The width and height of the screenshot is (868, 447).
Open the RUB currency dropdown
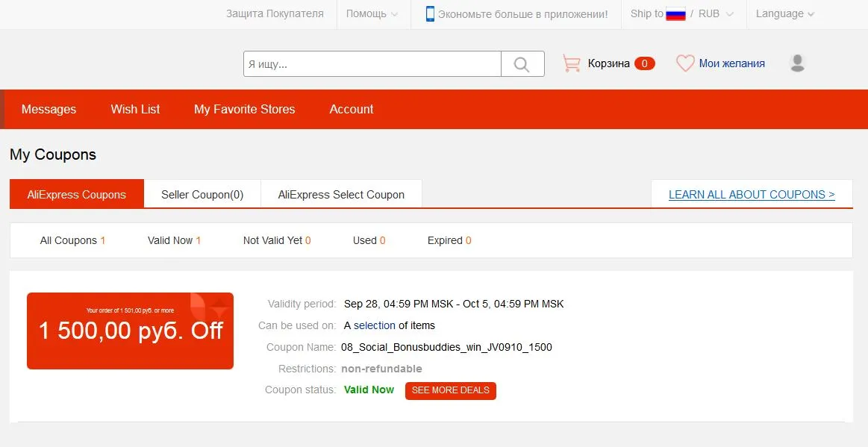pyautogui.click(x=716, y=14)
